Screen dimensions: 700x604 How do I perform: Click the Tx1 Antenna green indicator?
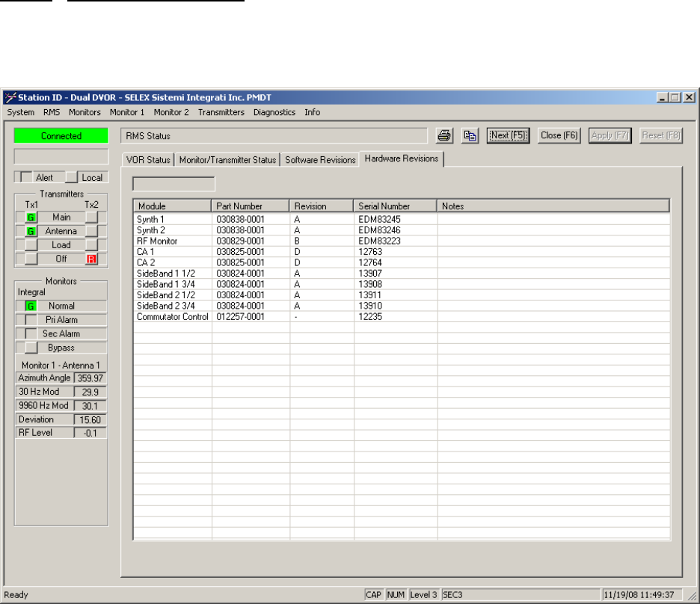[31, 232]
